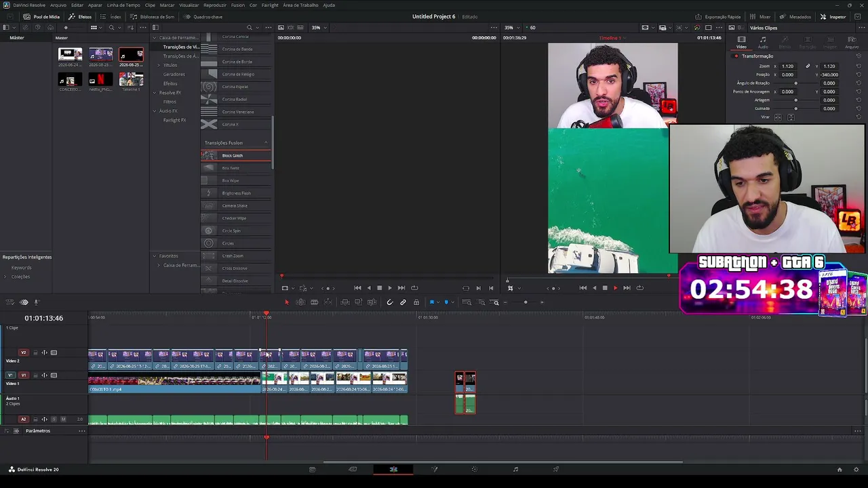The height and width of the screenshot is (488, 868).
Task: Adjust the timeline zoom slider
Action: pyautogui.click(x=525, y=302)
